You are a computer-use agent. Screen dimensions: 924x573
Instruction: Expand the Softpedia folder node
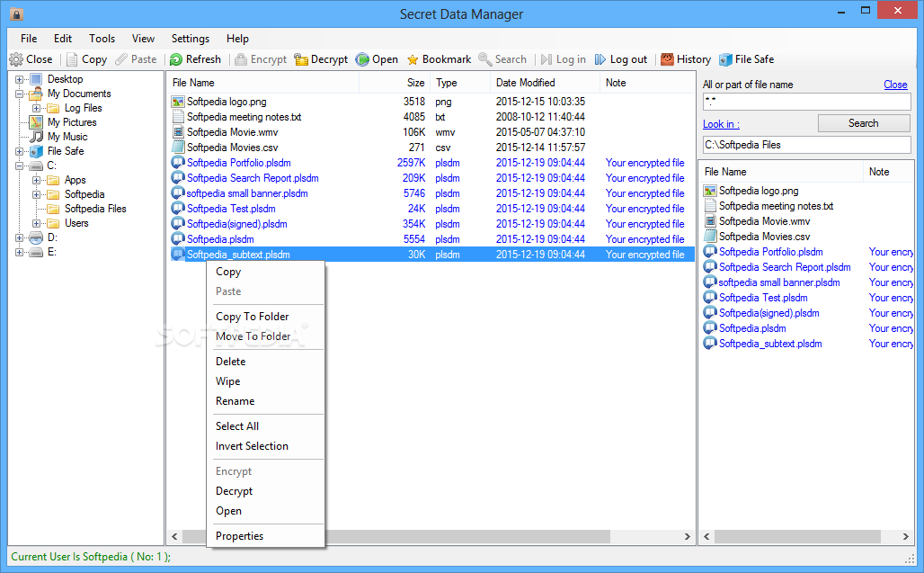point(37,194)
